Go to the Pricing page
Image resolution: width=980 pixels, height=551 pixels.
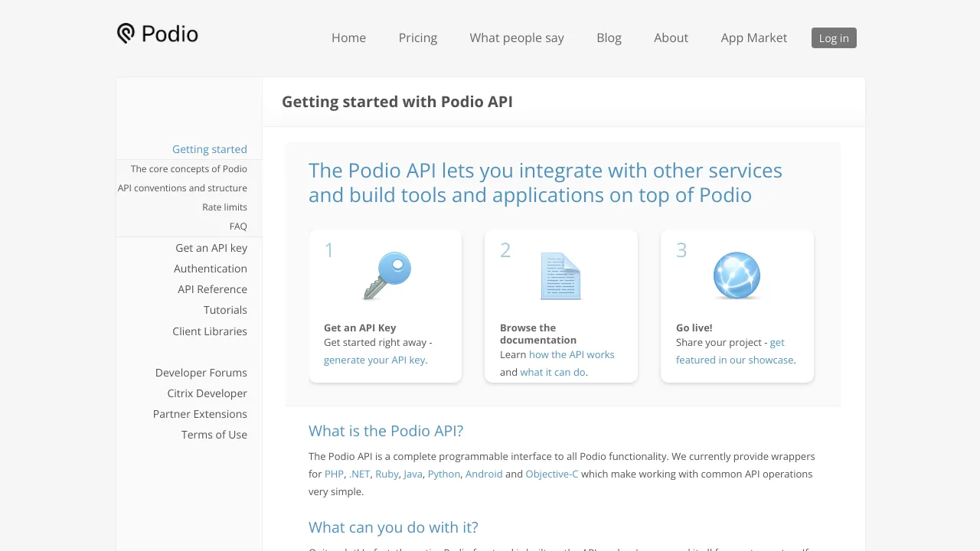(x=418, y=37)
